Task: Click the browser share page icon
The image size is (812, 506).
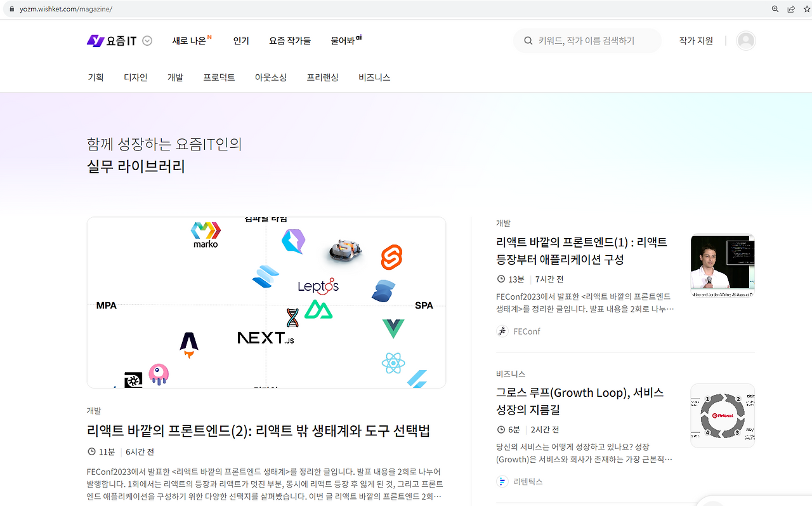Action: point(791,9)
